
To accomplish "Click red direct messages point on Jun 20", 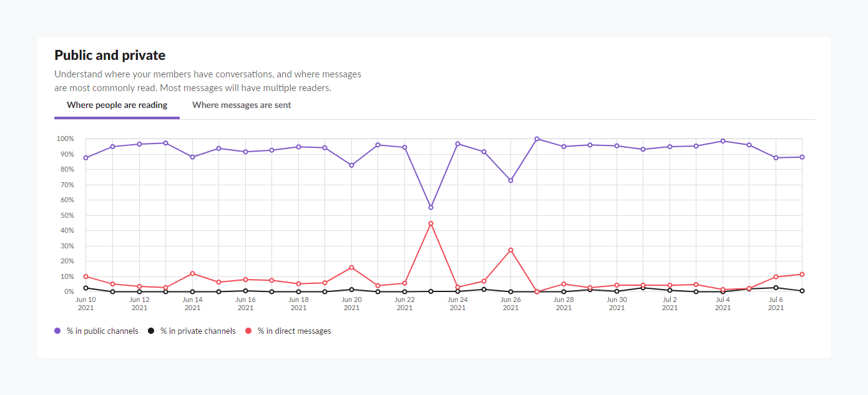I will coord(351,268).
